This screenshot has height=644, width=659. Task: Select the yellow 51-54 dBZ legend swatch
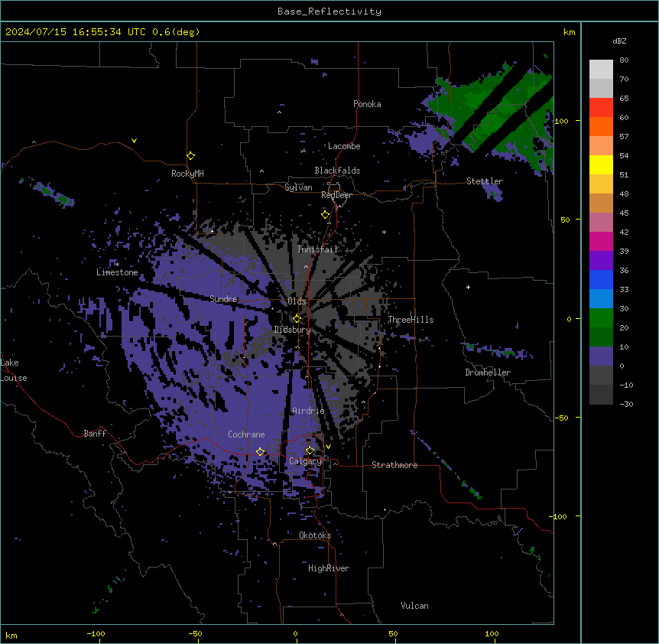coord(601,164)
